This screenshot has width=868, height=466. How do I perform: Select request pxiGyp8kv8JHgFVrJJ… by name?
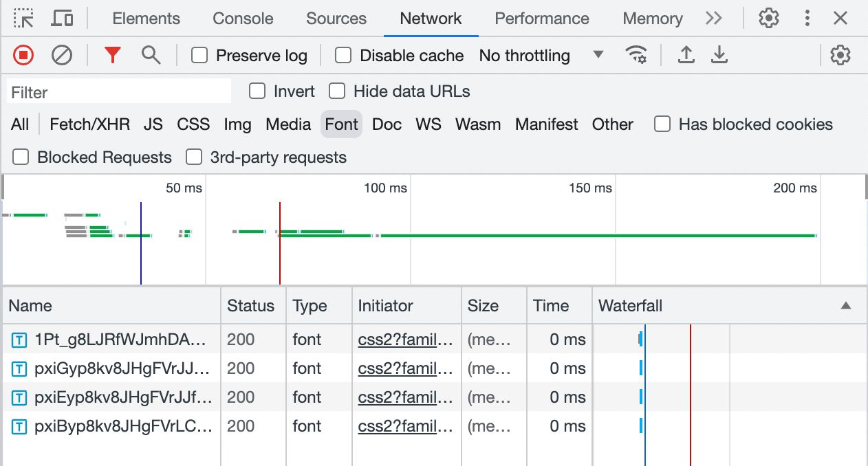(122, 368)
